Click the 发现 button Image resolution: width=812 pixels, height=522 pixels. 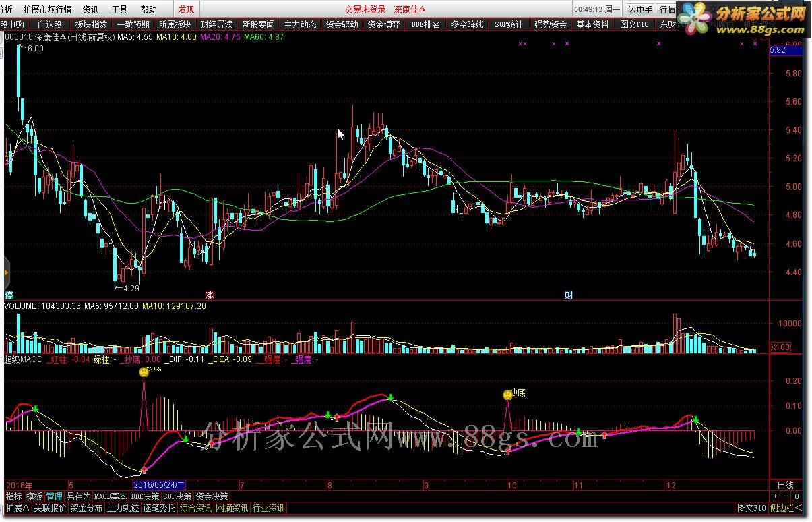[186, 9]
